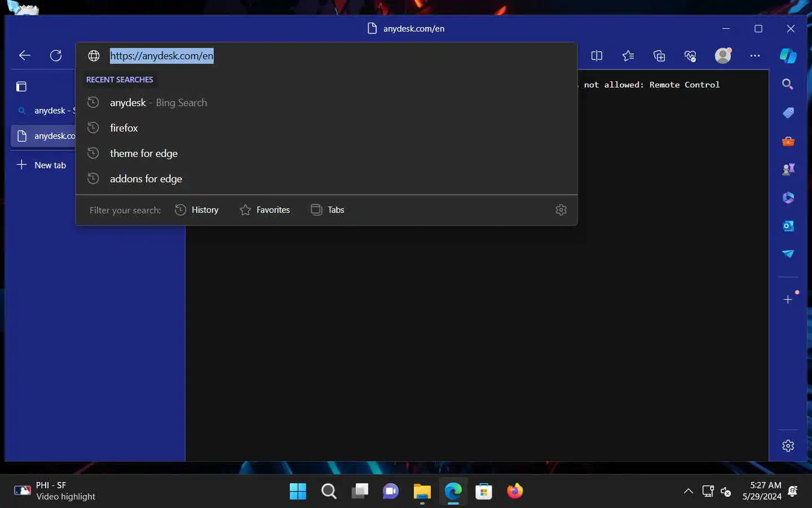
Task: Refresh the anydesk page
Action: coord(56,55)
